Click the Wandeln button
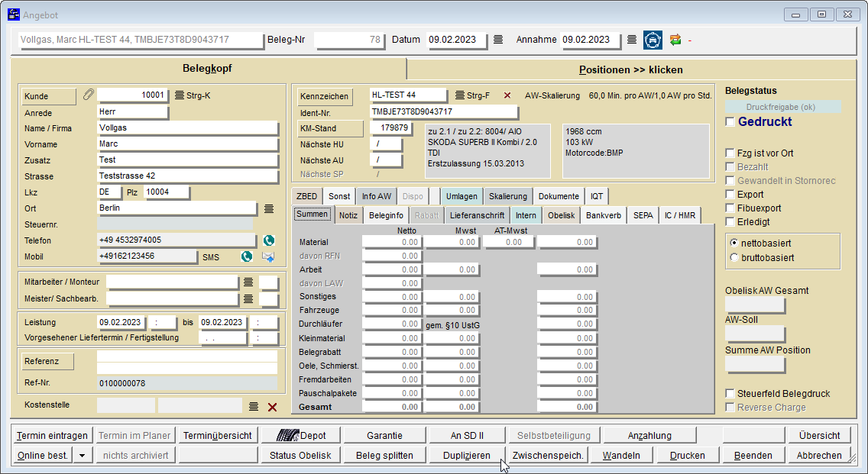Image resolution: width=868 pixels, height=474 pixels. click(621, 455)
